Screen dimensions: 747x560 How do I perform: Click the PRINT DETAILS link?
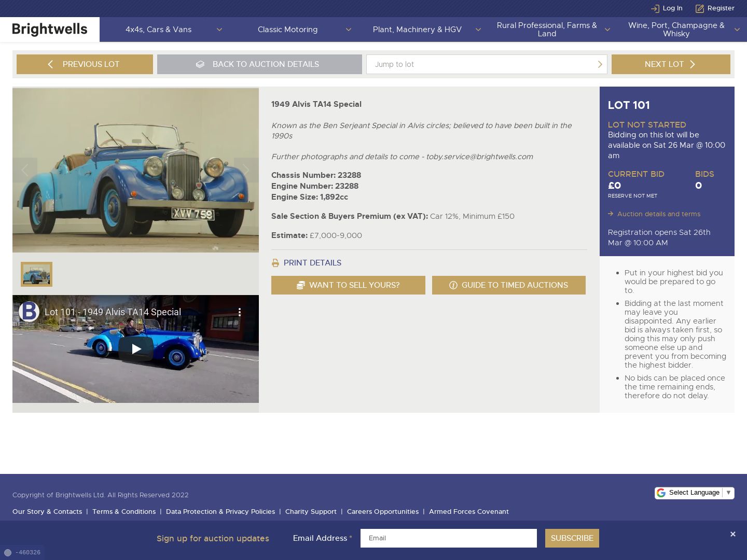click(312, 263)
